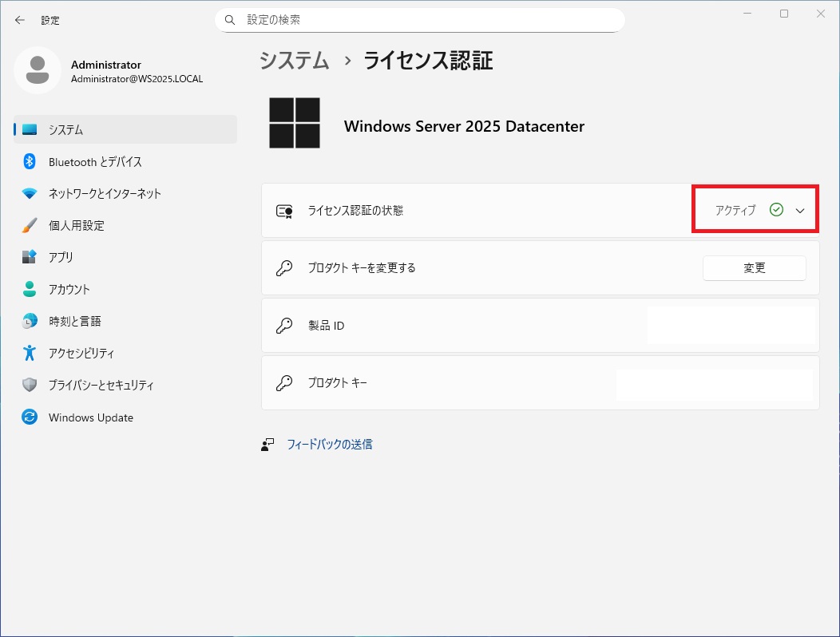This screenshot has width=840, height=637.
Task: Click the アプリ apps icon
Action: click(x=30, y=256)
